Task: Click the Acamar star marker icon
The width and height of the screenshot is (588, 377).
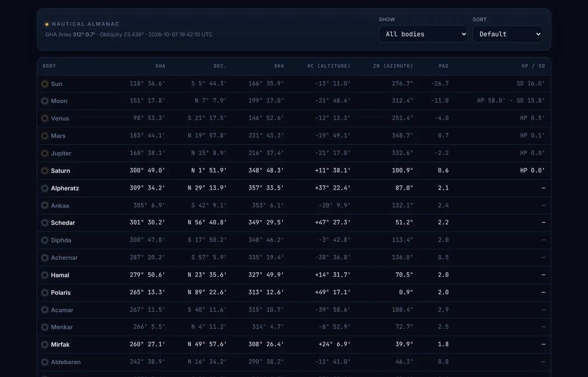Action: tap(45, 310)
